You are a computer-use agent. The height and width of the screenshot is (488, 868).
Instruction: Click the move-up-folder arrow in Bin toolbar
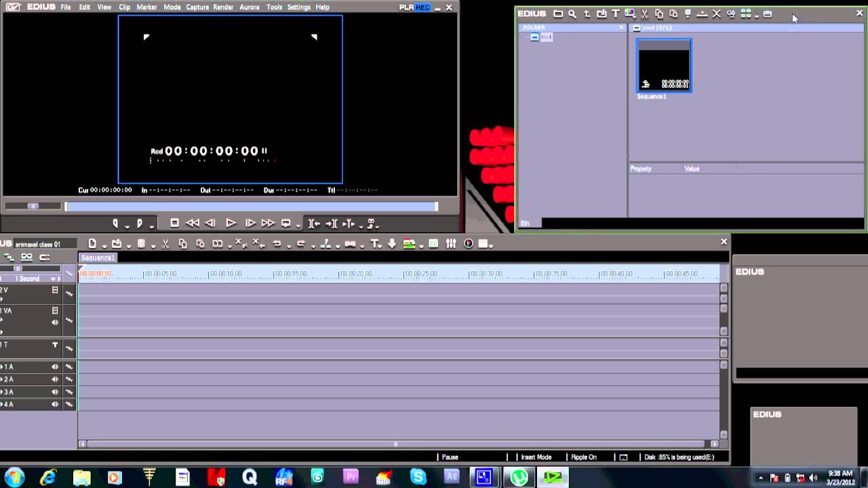point(587,14)
